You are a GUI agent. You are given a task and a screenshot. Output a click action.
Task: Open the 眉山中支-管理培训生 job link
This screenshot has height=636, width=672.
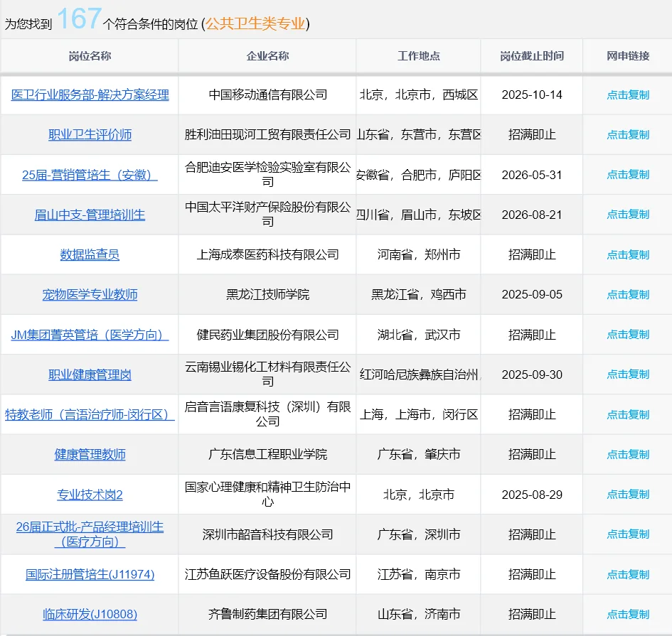coord(90,215)
